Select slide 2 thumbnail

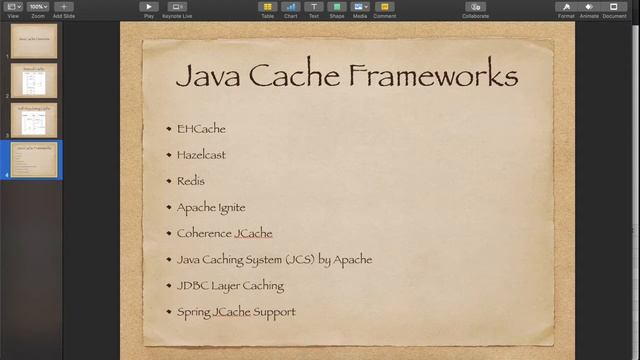(x=34, y=80)
